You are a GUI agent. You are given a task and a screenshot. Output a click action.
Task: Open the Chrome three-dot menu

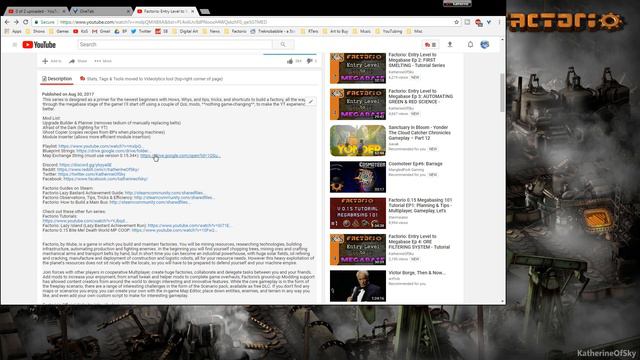(499, 22)
